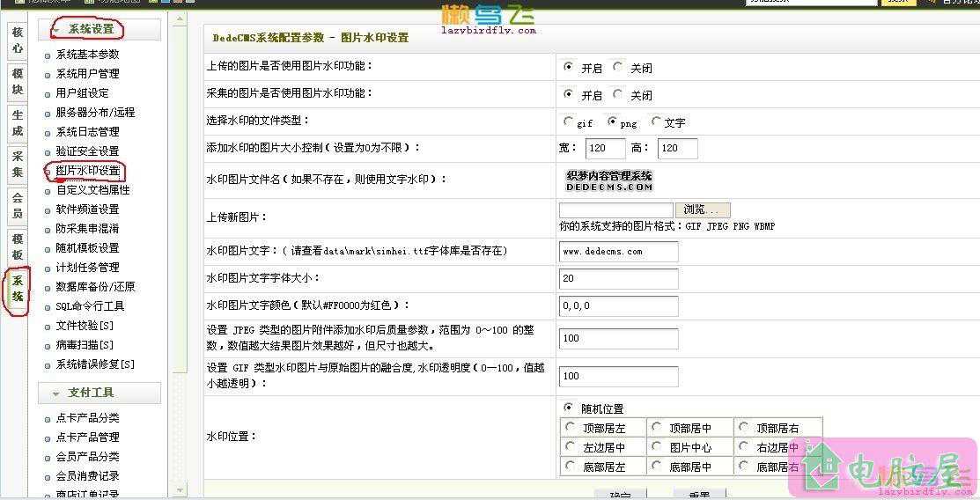Switch to 生成 vertical tab
This screenshot has height=500, width=980.
pos(18,122)
